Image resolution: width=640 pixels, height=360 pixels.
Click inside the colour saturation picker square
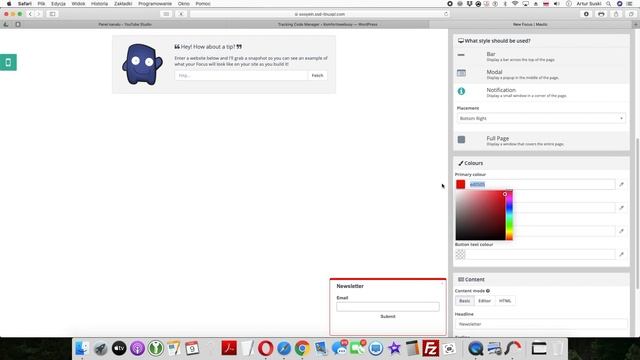(x=480, y=215)
